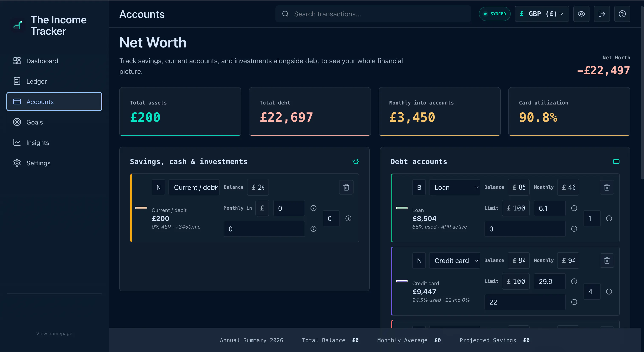
Task: Open the Loan account type dropdown
Action: [x=454, y=187]
